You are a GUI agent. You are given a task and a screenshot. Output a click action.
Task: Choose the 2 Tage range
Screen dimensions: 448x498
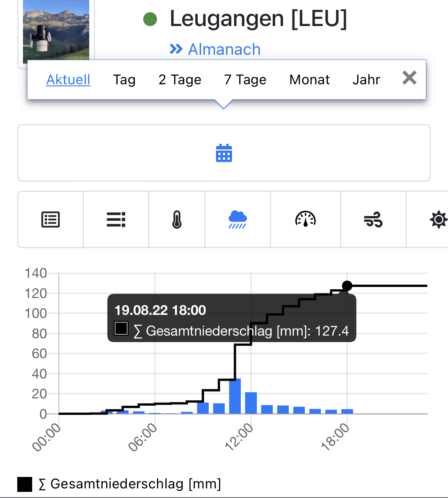[x=180, y=80]
